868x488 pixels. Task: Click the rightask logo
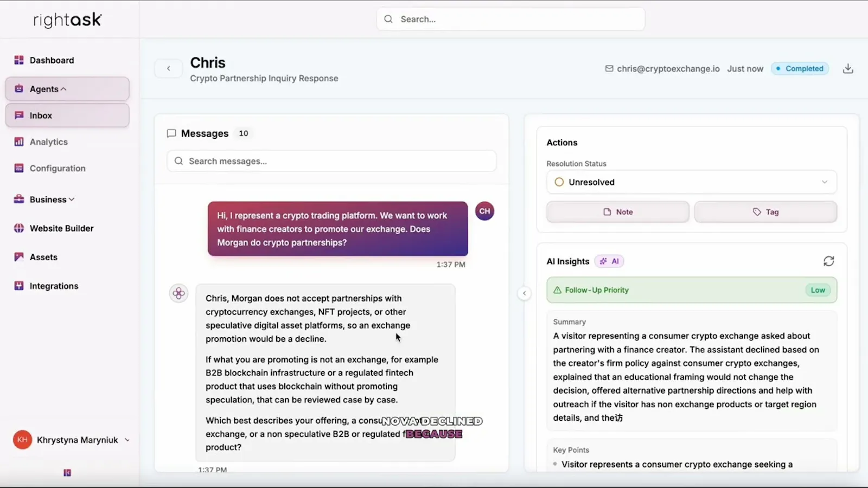67,20
